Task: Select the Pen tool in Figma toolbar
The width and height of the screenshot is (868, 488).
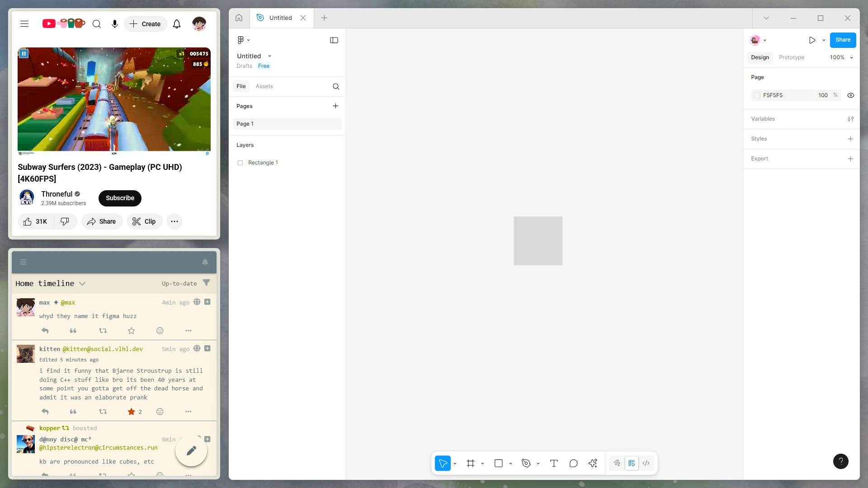Action: click(526, 463)
